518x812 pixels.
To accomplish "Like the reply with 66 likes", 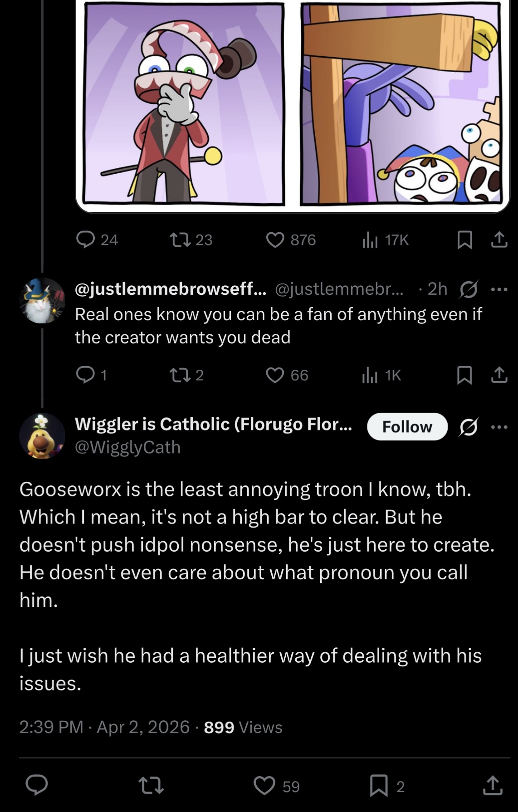I will (x=287, y=375).
